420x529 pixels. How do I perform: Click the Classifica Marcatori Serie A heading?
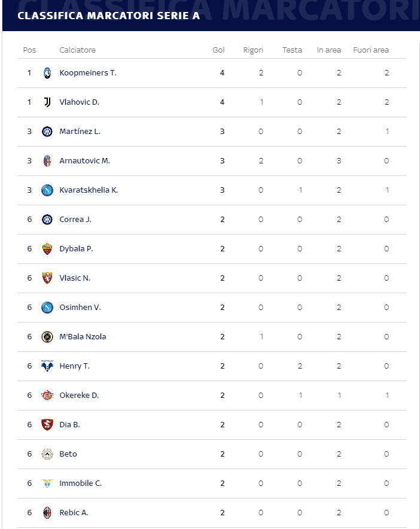pyautogui.click(x=109, y=16)
